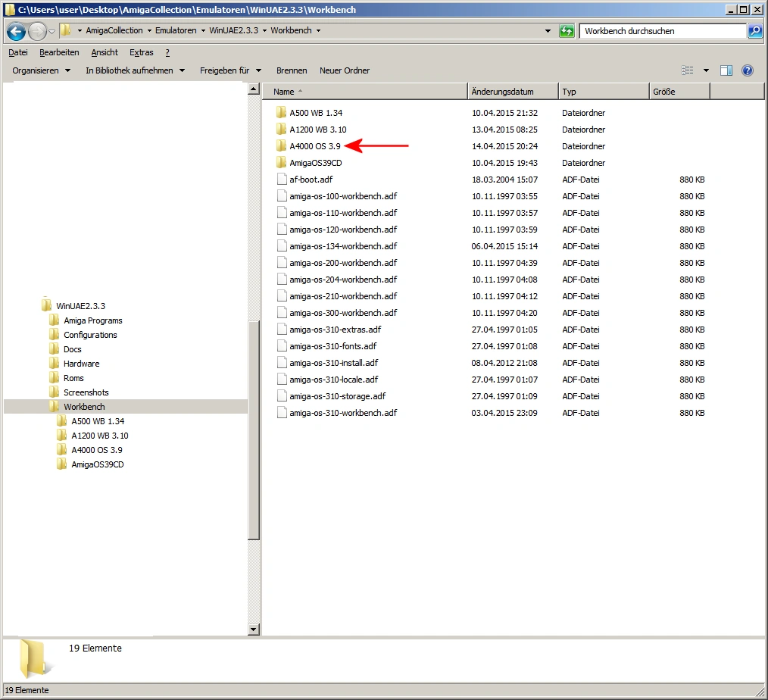Sort by Änderungsdatum column header
The height and width of the screenshot is (700, 768).
pyautogui.click(x=513, y=92)
